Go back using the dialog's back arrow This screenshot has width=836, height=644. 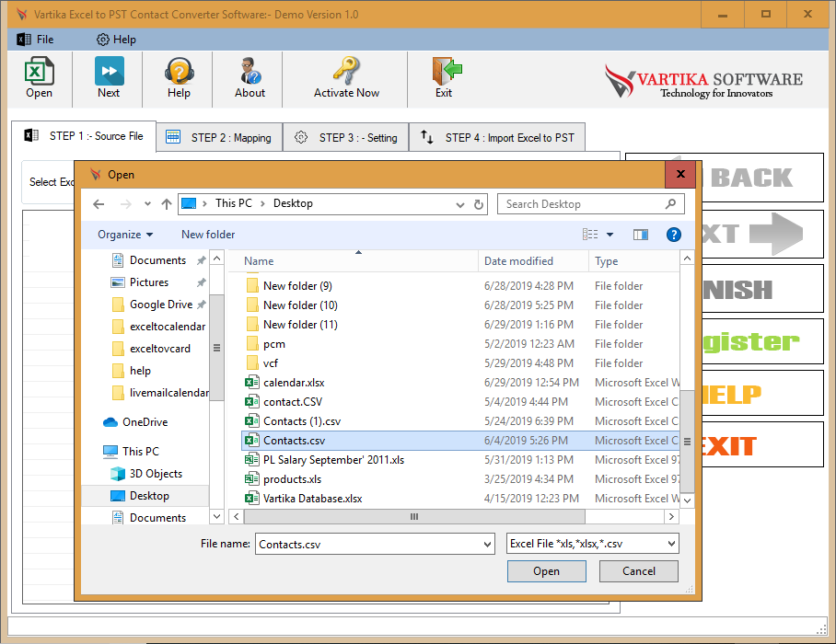point(99,204)
